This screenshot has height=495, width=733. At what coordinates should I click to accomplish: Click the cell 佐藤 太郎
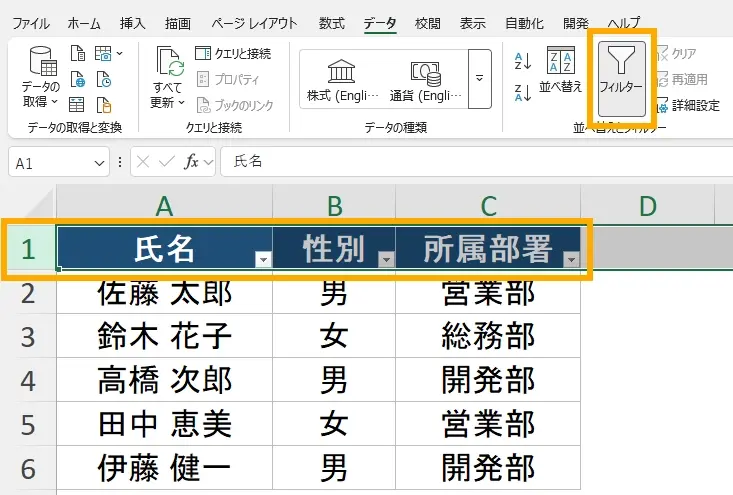[x=165, y=292]
